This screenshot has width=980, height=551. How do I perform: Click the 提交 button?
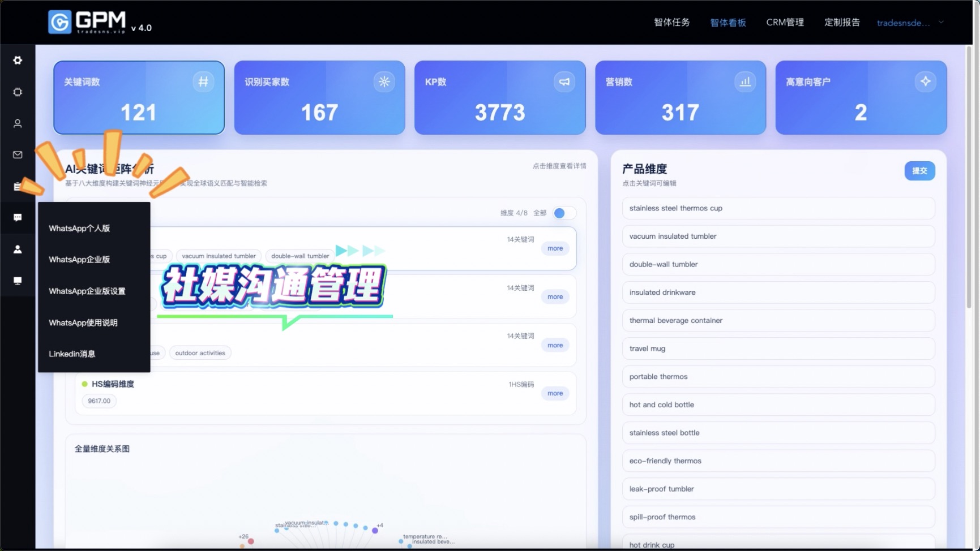(919, 171)
